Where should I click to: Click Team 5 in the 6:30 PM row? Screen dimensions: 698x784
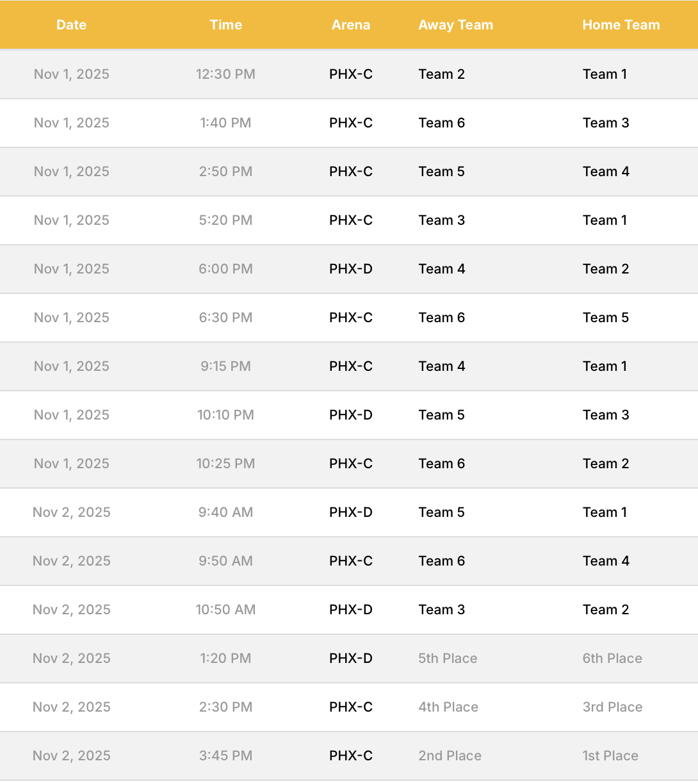click(605, 318)
